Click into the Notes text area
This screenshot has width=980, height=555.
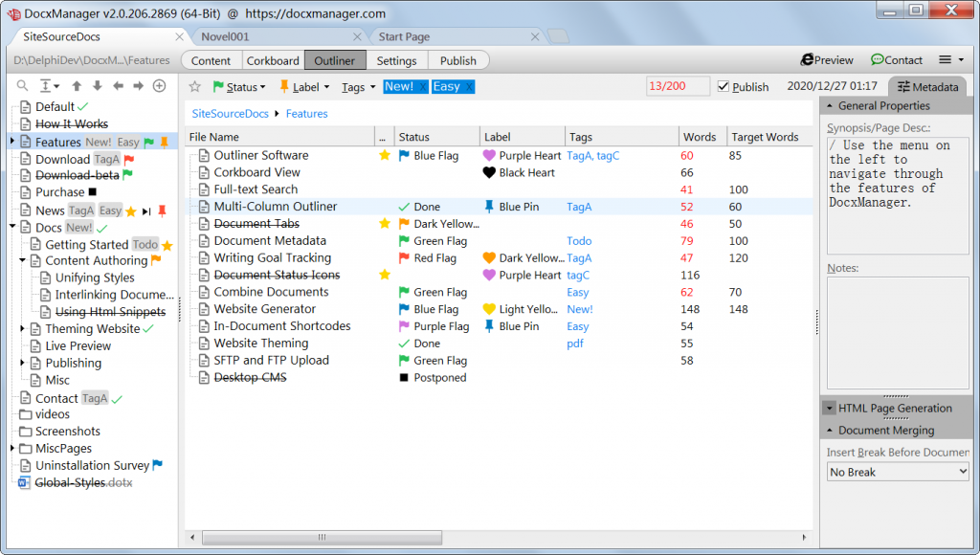(x=898, y=333)
